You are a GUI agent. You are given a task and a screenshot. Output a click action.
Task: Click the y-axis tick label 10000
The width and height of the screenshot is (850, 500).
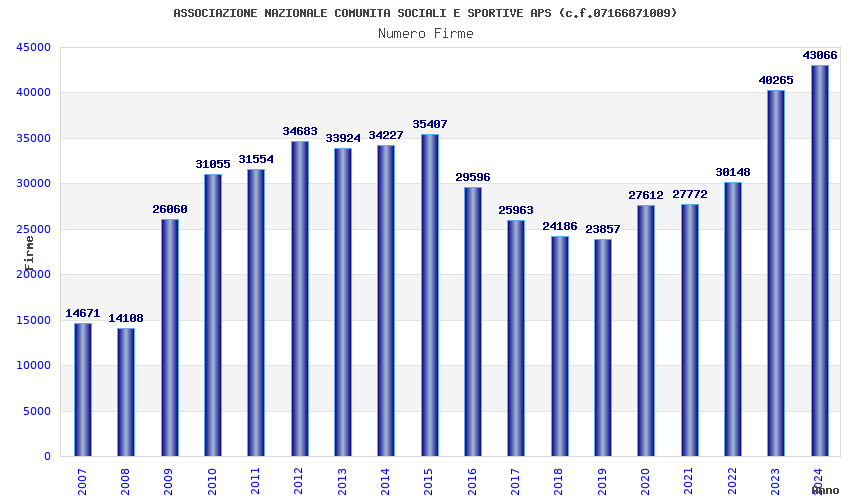34,366
